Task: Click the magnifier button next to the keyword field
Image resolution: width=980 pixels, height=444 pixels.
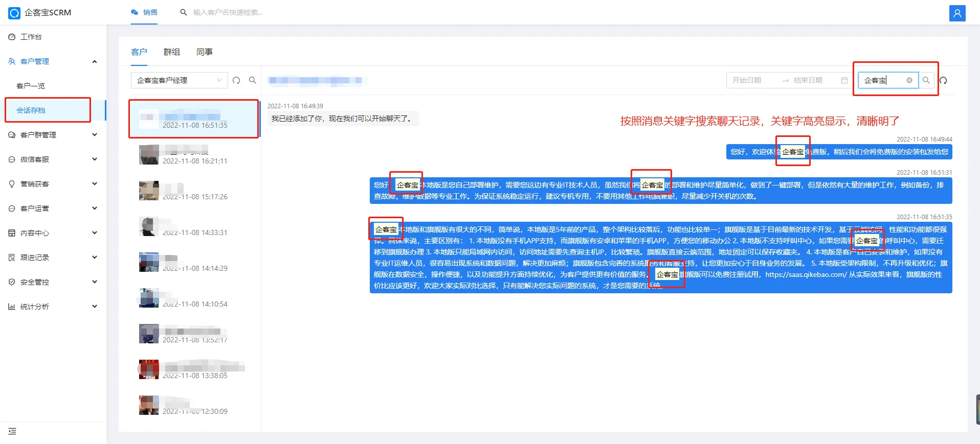Action: tap(926, 80)
